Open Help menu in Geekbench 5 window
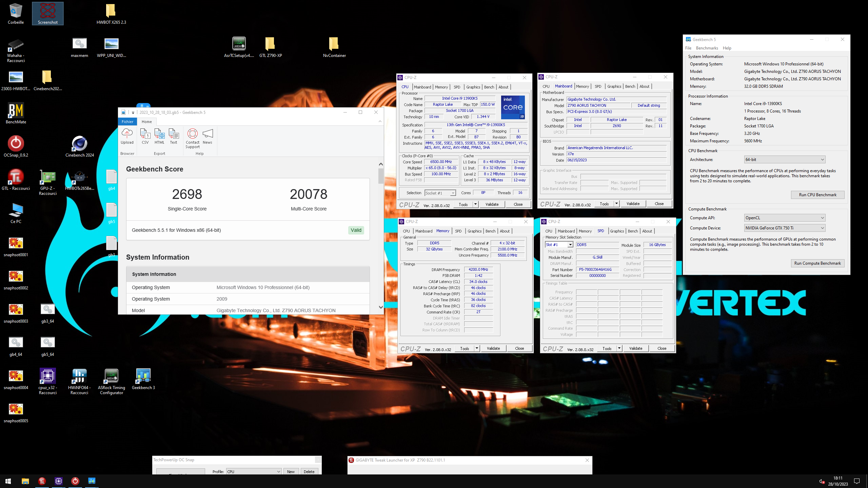This screenshot has height=488, width=868. [727, 48]
